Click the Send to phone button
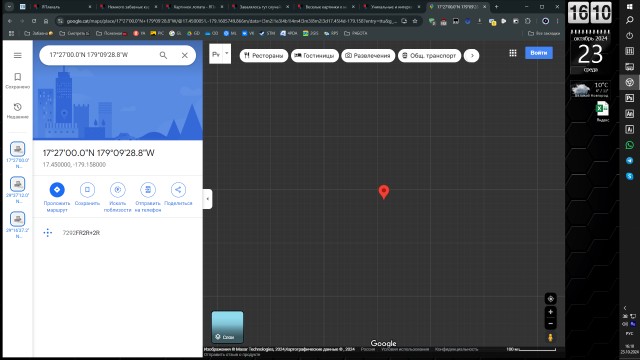 [148, 189]
